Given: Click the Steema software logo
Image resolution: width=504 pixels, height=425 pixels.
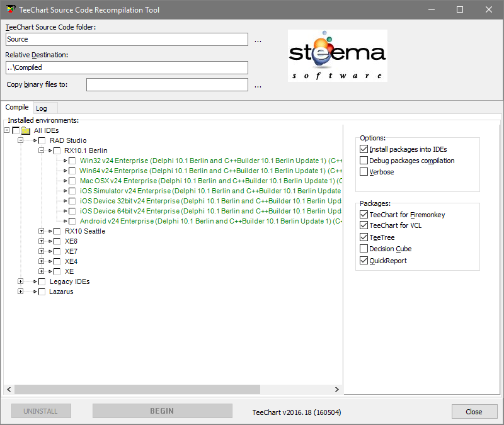Looking at the screenshot, I should click(338, 55).
